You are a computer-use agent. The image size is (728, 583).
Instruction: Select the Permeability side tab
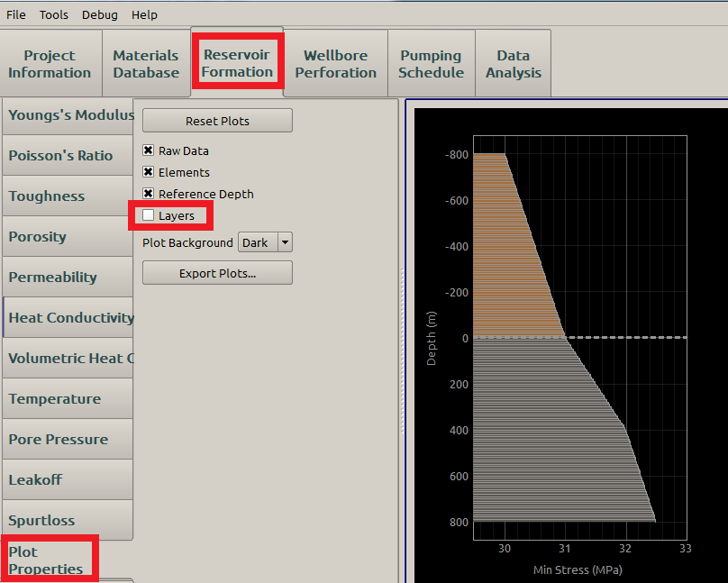coord(68,278)
